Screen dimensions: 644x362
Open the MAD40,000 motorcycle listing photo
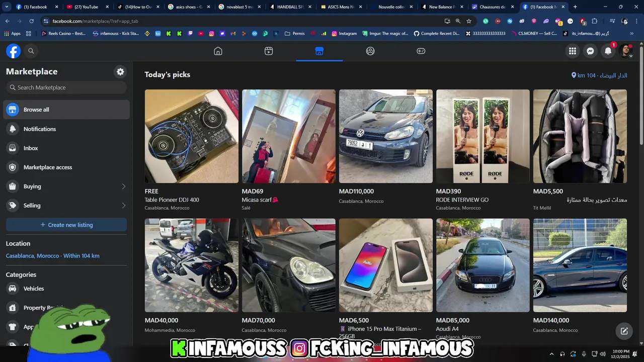click(x=192, y=265)
